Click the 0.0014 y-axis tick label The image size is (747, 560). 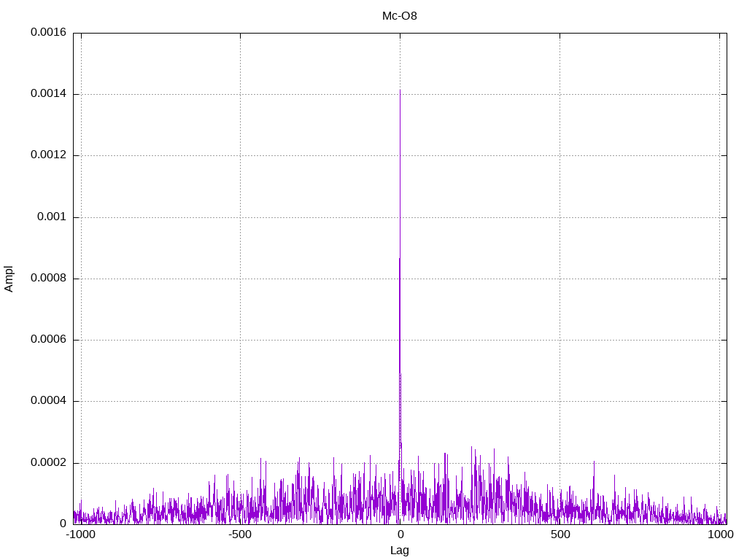[x=47, y=94]
